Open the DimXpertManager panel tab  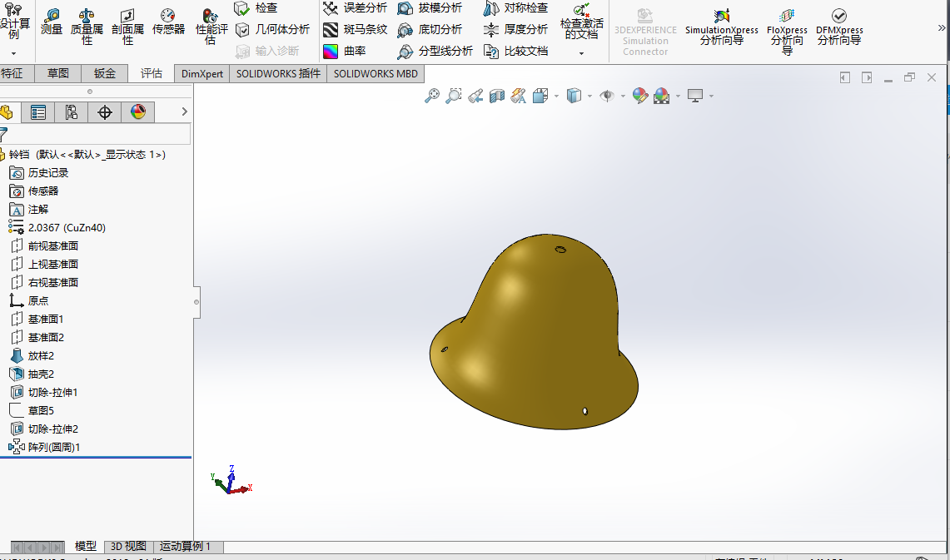(x=105, y=112)
